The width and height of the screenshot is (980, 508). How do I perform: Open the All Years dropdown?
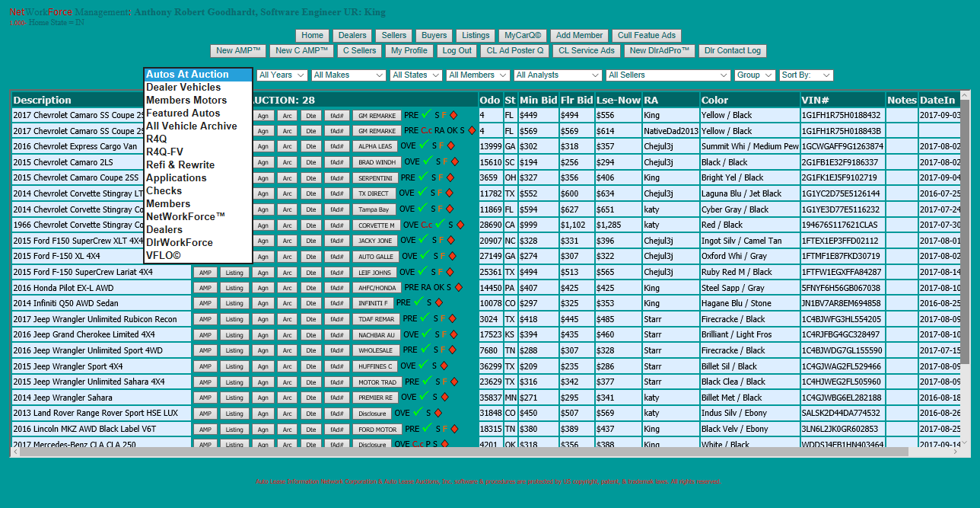[x=282, y=75]
